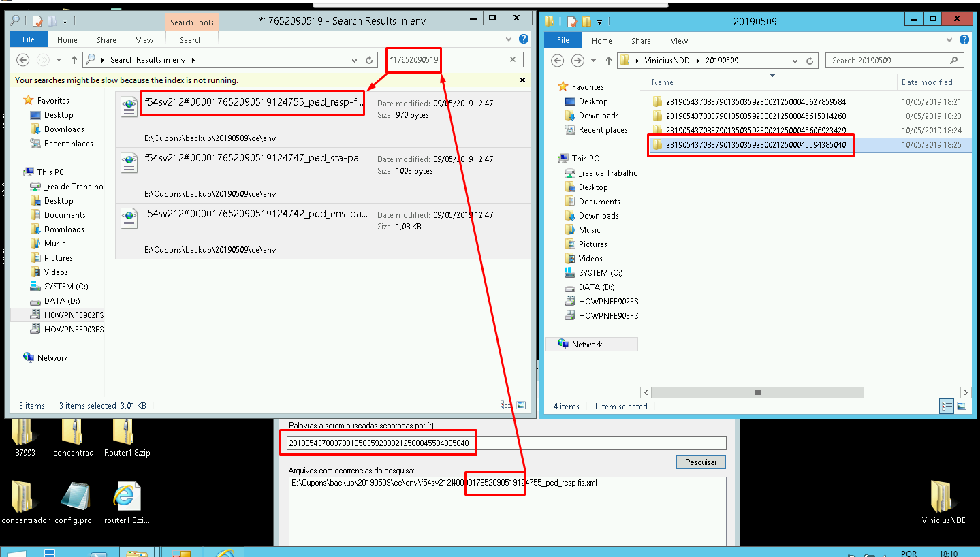Open the File menu in search window
Screen dimensions: 980x557
pyautogui.click(x=29, y=40)
